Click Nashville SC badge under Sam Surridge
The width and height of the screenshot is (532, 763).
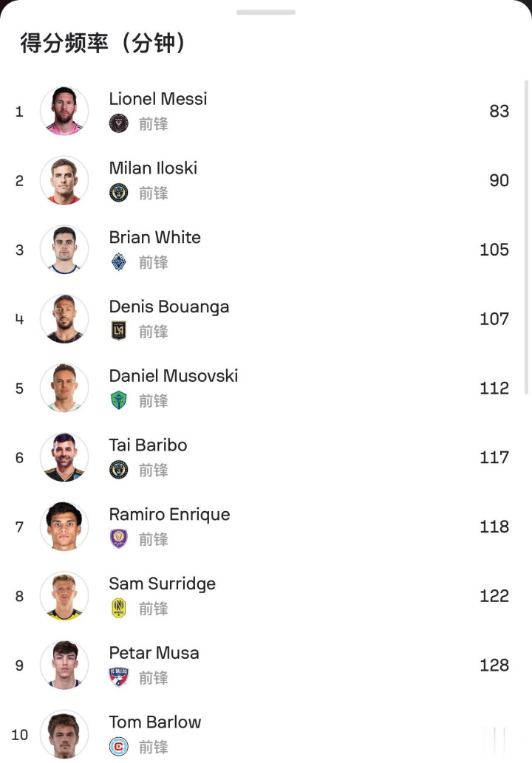118,608
